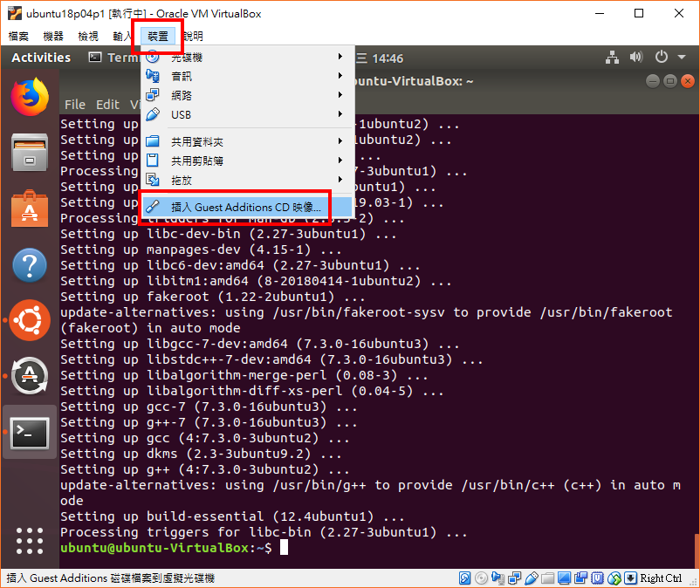Click the 'Setting up libalgorithm-merge-perl' line

click(x=244, y=375)
